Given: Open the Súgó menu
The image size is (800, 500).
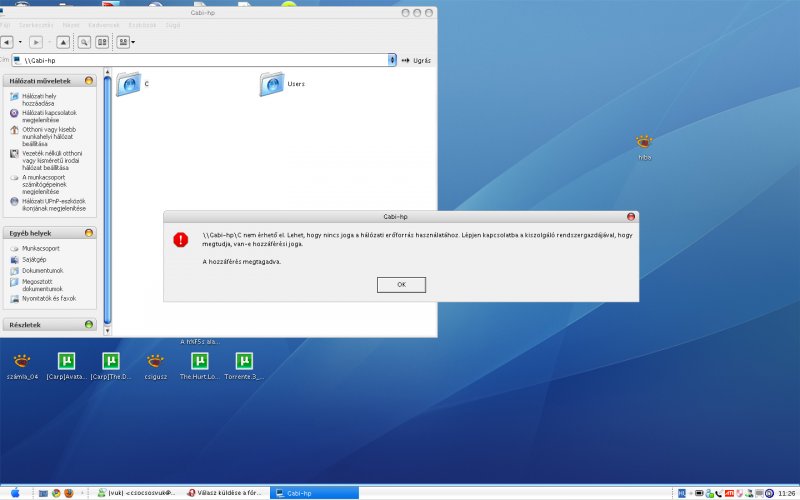Looking at the screenshot, I should [172, 25].
